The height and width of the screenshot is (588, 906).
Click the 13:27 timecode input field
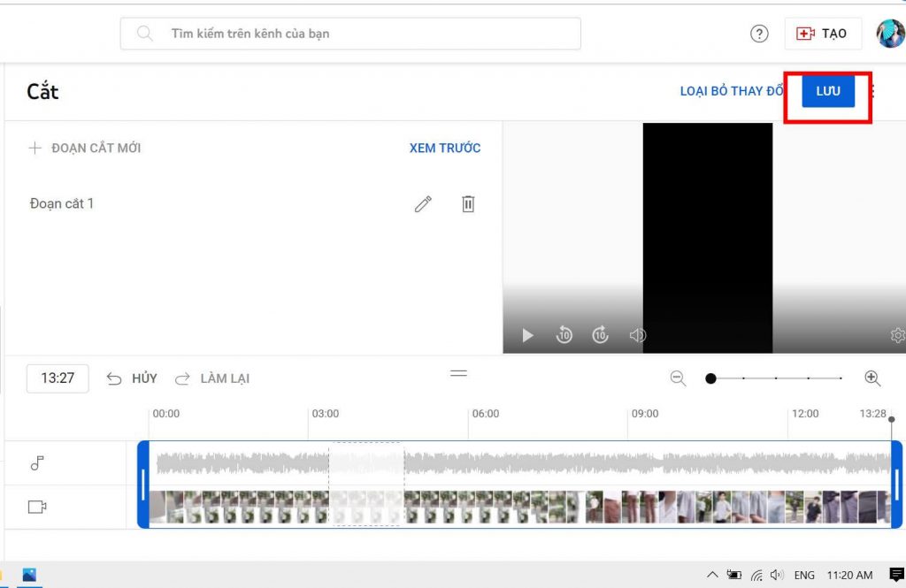pyautogui.click(x=57, y=378)
